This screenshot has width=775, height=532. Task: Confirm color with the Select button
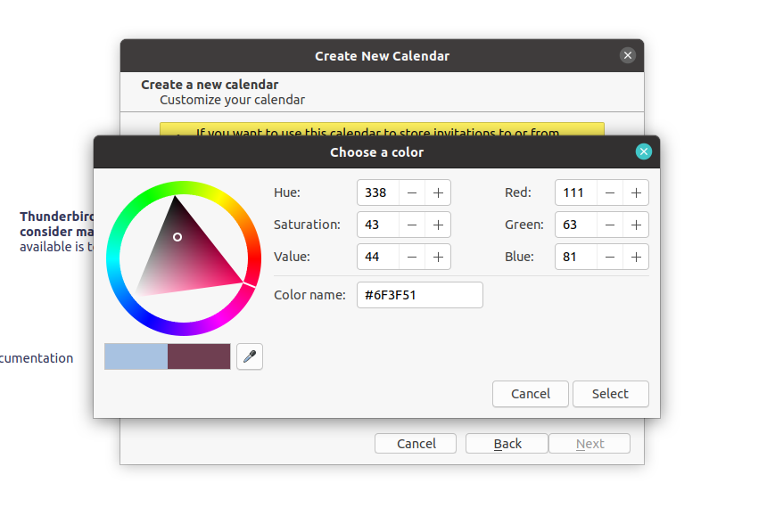coord(610,394)
